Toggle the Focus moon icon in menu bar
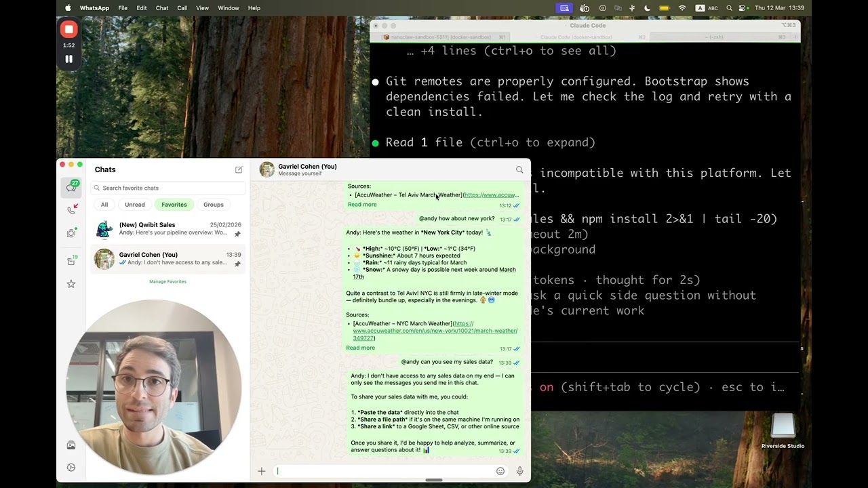Image resolution: width=868 pixels, height=488 pixels. tap(647, 8)
